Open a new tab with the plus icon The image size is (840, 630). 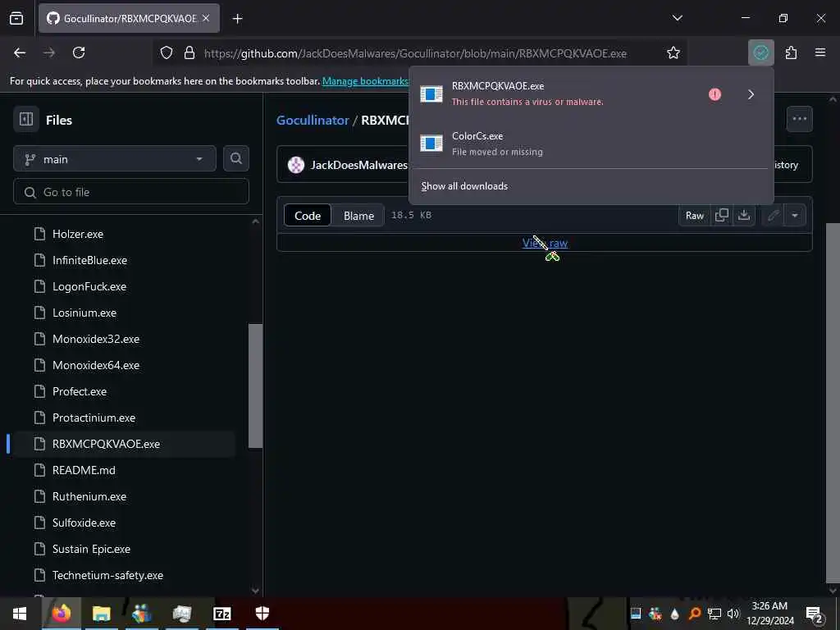point(237,19)
